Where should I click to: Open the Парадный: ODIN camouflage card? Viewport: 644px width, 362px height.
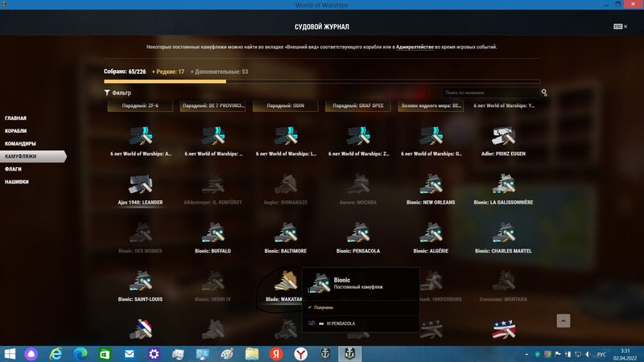[x=286, y=106]
